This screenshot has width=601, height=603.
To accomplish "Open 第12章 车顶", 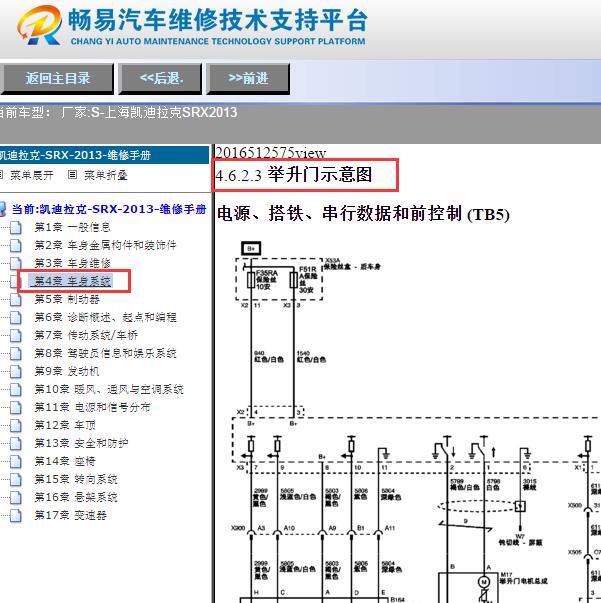I will coord(65,425).
